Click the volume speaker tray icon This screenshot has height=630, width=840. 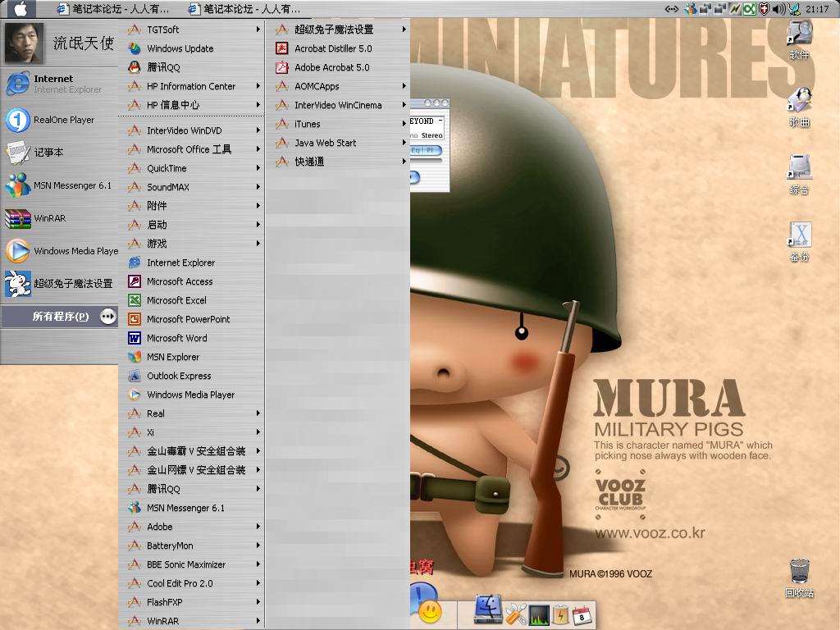click(779, 8)
